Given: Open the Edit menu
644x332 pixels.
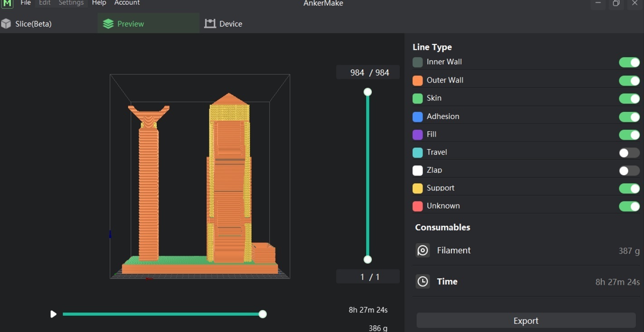Looking at the screenshot, I should [44, 3].
